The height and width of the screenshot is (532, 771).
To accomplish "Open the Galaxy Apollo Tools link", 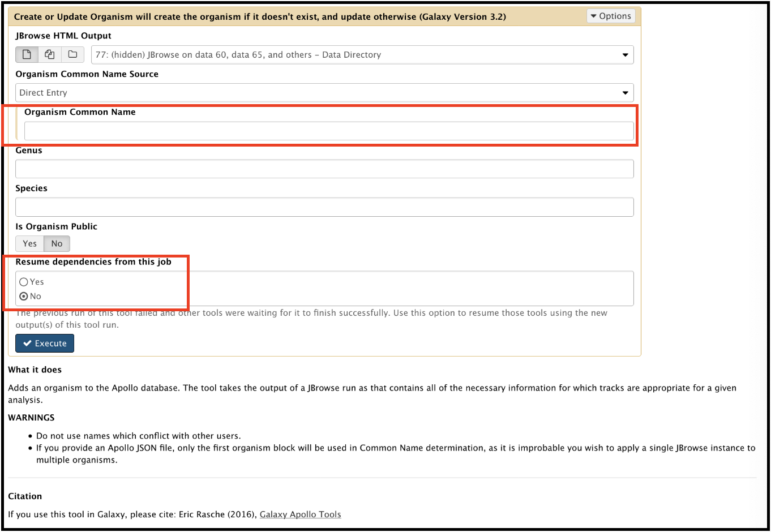I will (300, 514).
